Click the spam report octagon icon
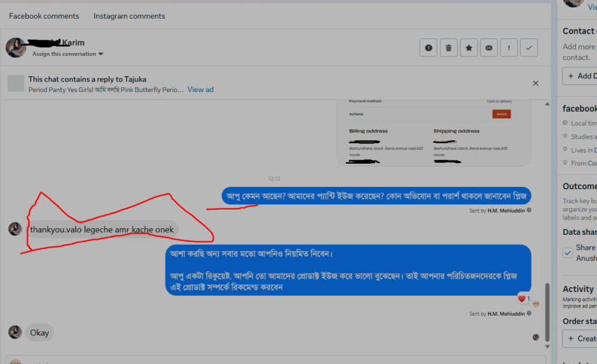The height and width of the screenshot is (364, 597). (429, 48)
